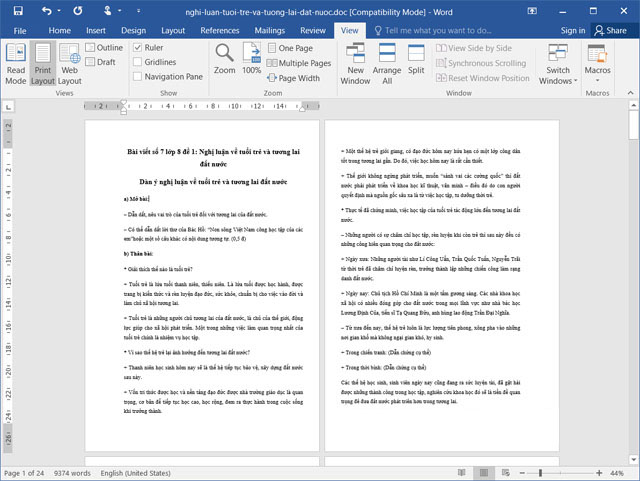Switch to the References tab
This screenshot has height=481, width=640.
click(x=220, y=31)
